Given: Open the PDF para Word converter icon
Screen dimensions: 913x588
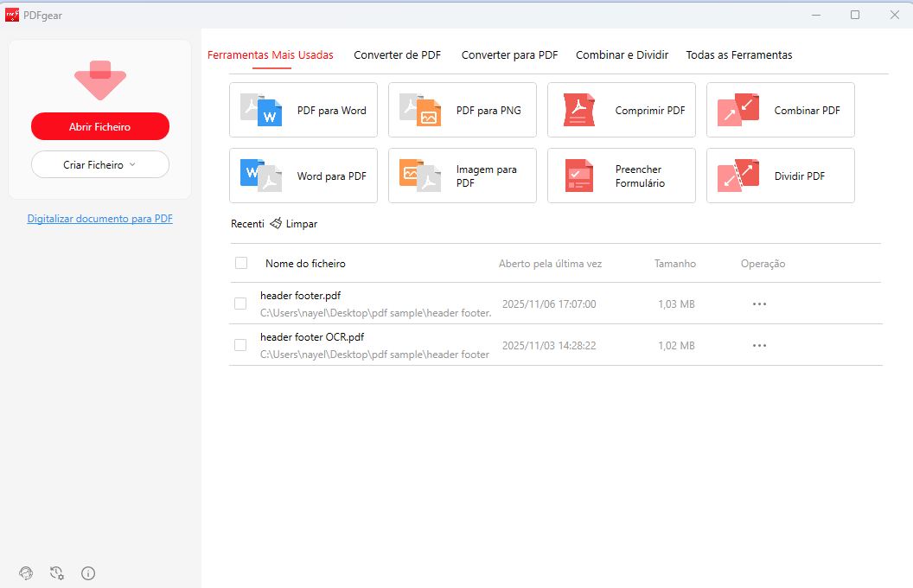Looking at the screenshot, I should click(x=262, y=111).
